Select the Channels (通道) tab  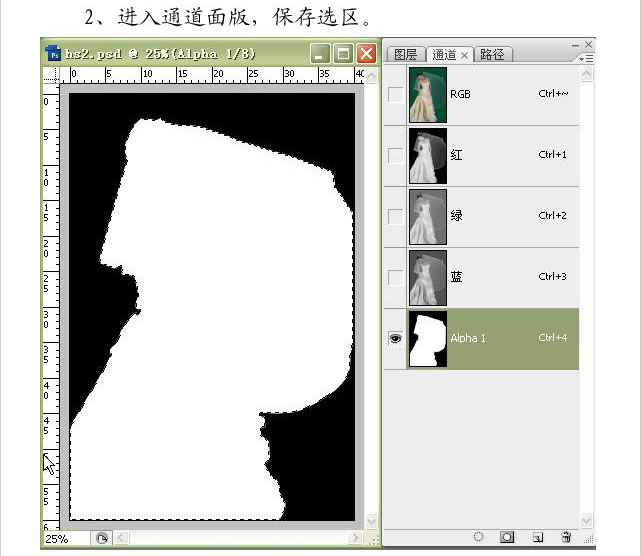click(444, 54)
